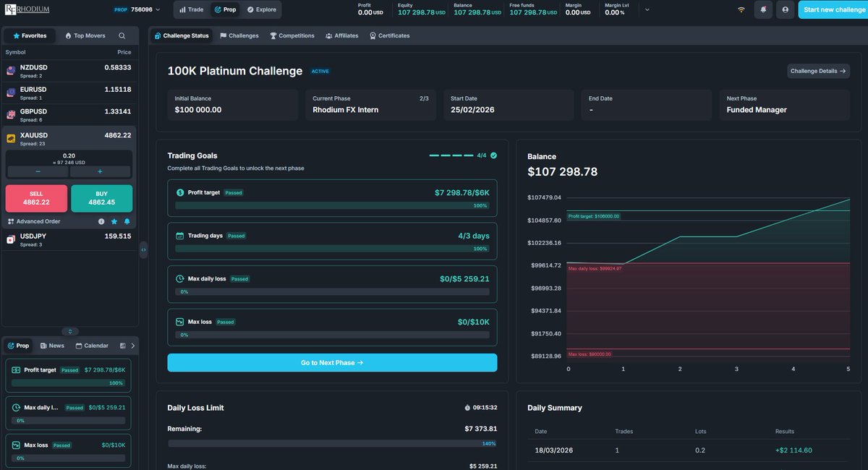Click Max loss chart icon in Trading Goals
Image resolution: width=868 pixels, height=470 pixels.
[x=181, y=322]
